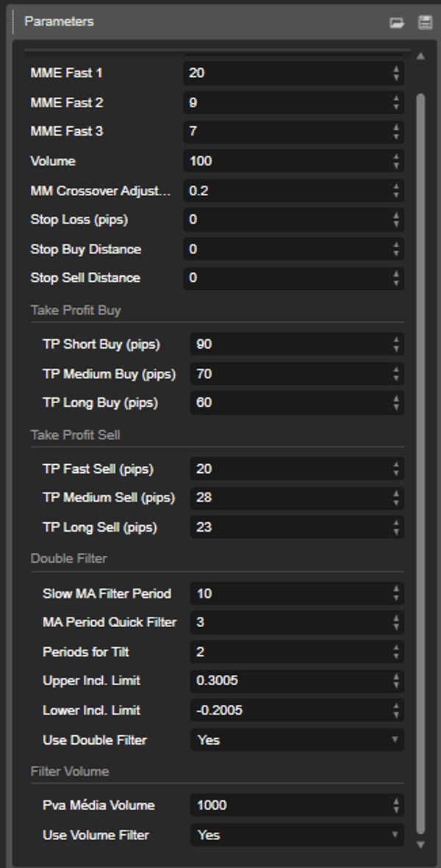Screen dimensions: 441x868
Task: Increase TP Fast Sell (pips) value
Action: point(397,465)
